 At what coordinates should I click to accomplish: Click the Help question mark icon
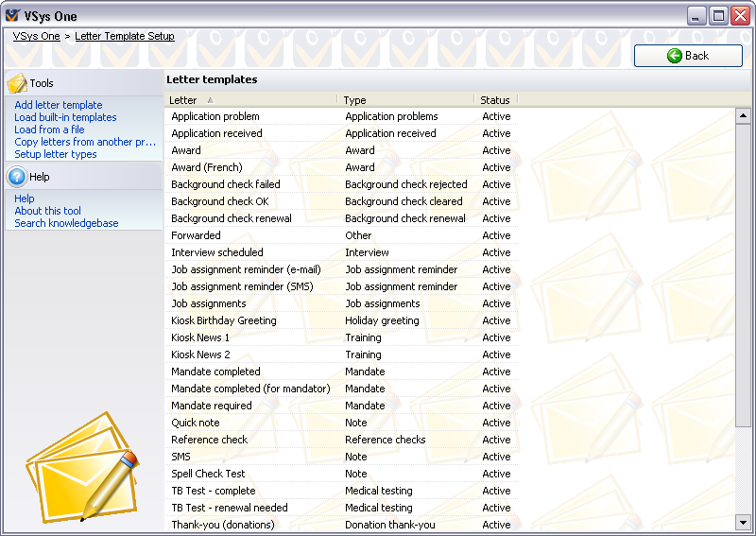point(17,177)
